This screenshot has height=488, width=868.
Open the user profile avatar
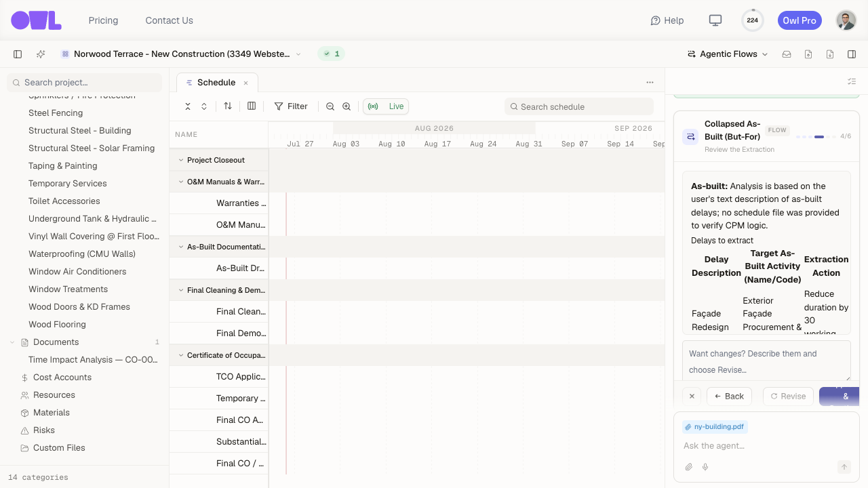tap(846, 20)
